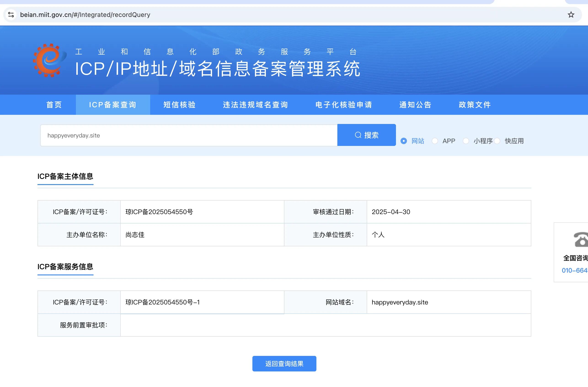The image size is (588, 387).
Task: Open 短信核验 navigation tab
Action: pos(180,105)
